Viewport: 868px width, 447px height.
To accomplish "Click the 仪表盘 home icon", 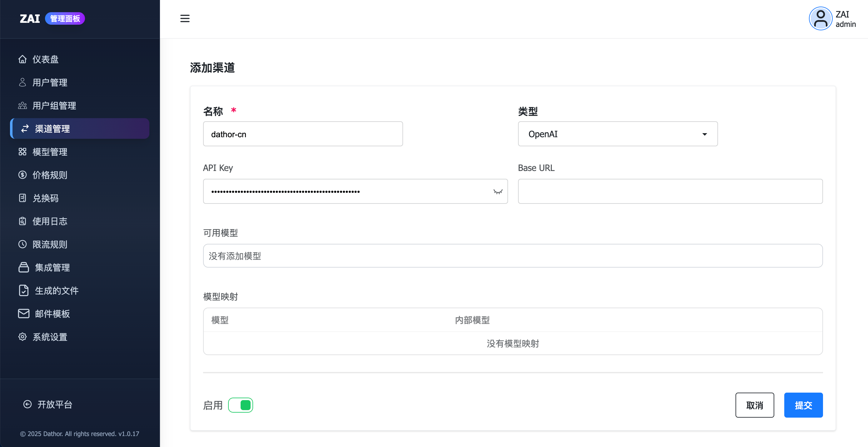I will (x=22, y=59).
